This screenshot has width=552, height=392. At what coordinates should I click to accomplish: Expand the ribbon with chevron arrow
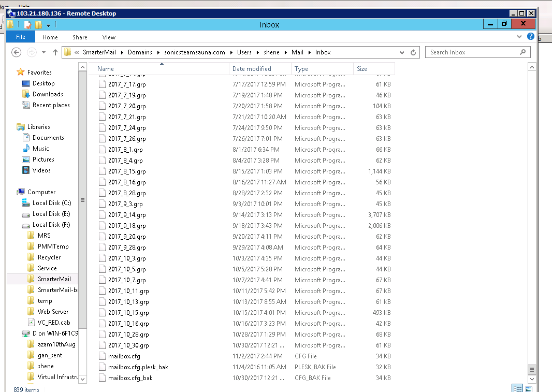tap(520, 37)
